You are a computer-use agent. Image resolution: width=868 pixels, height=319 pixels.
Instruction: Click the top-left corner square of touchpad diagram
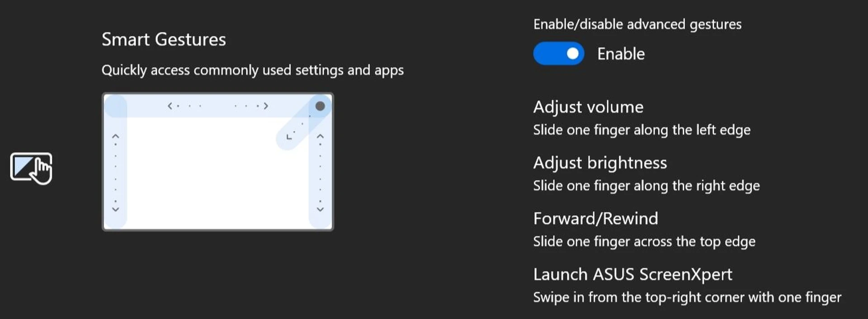(116, 106)
